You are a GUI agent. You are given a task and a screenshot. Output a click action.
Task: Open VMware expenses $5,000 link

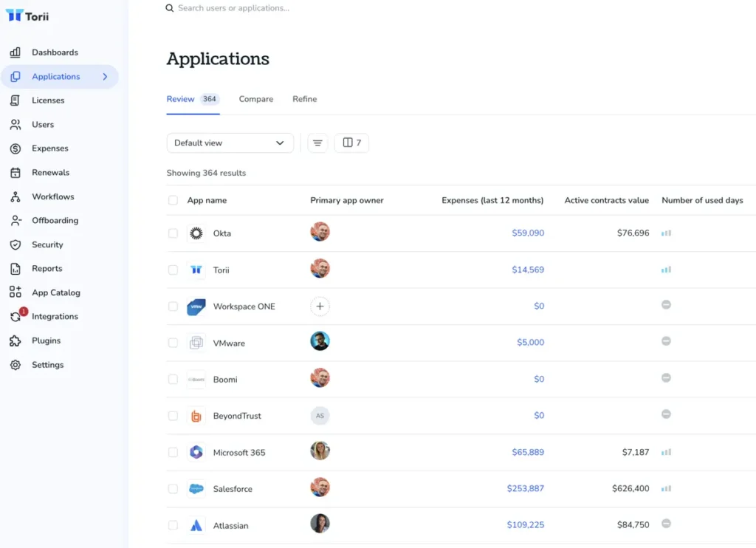(x=530, y=343)
